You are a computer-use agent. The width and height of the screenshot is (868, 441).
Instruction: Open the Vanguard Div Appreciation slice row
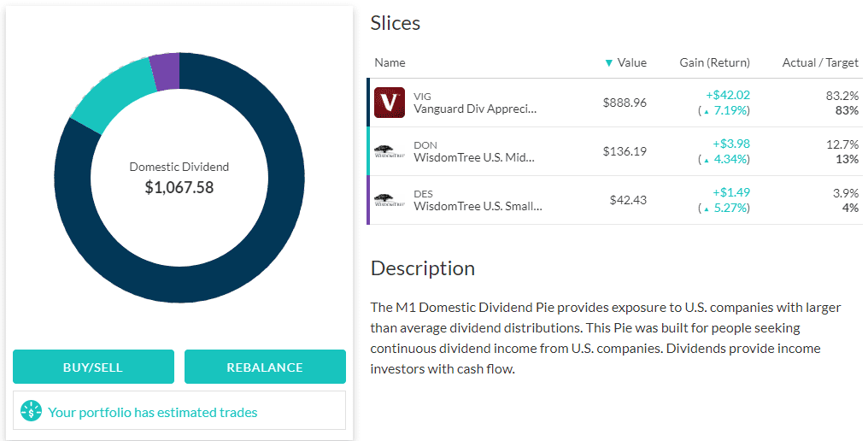coord(614,103)
